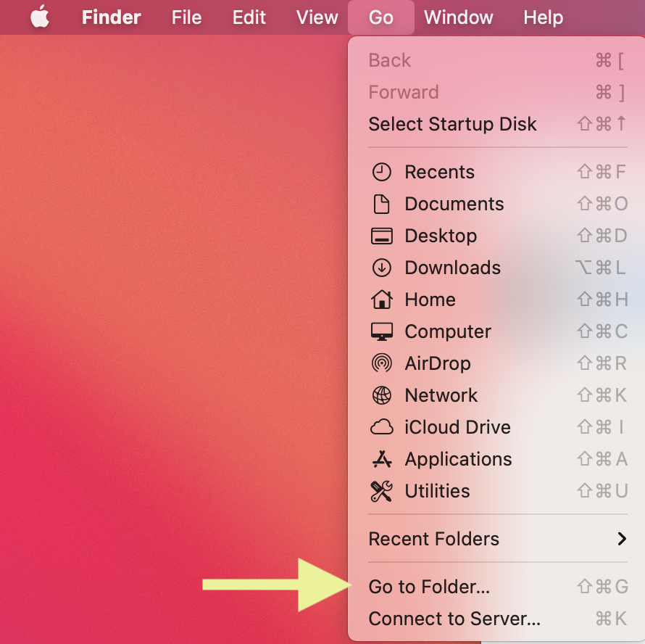Select the Computer label
Viewport: 645px width, 644px height.
click(448, 331)
